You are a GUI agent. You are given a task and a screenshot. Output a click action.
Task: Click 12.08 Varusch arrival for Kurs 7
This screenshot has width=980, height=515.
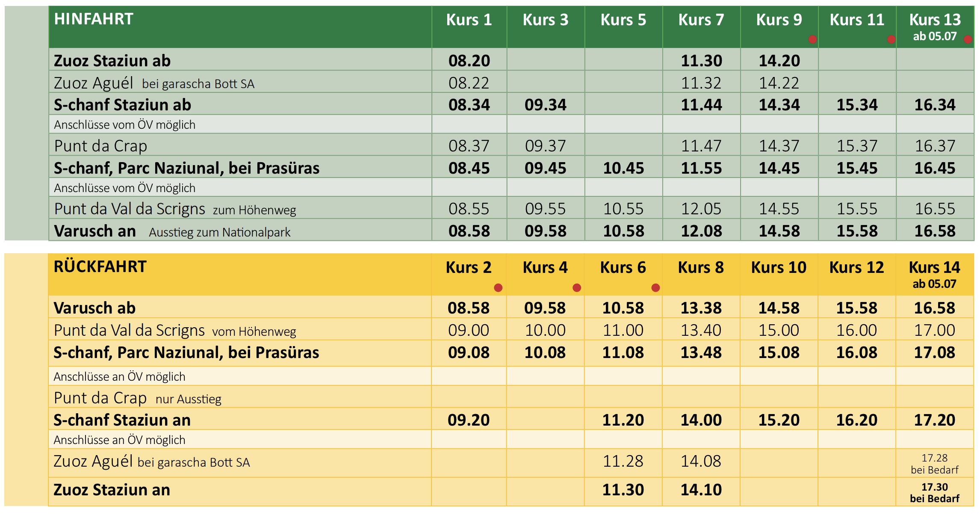[701, 231]
